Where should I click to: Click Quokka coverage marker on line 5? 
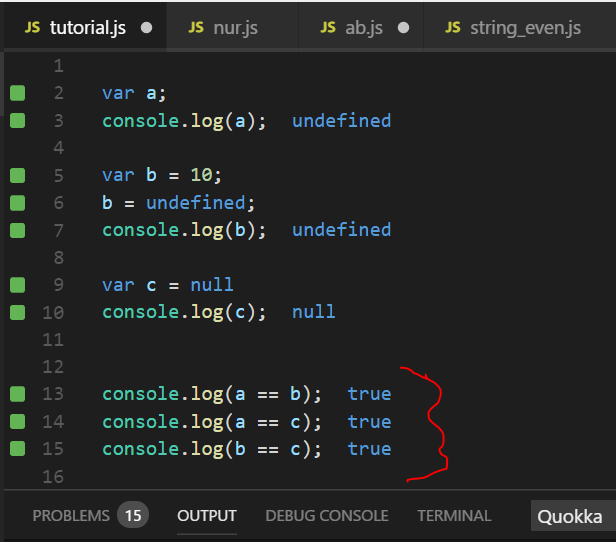(17, 175)
